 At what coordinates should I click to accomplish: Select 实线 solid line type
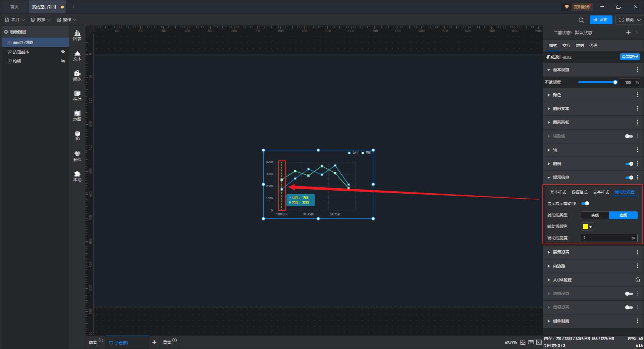595,215
